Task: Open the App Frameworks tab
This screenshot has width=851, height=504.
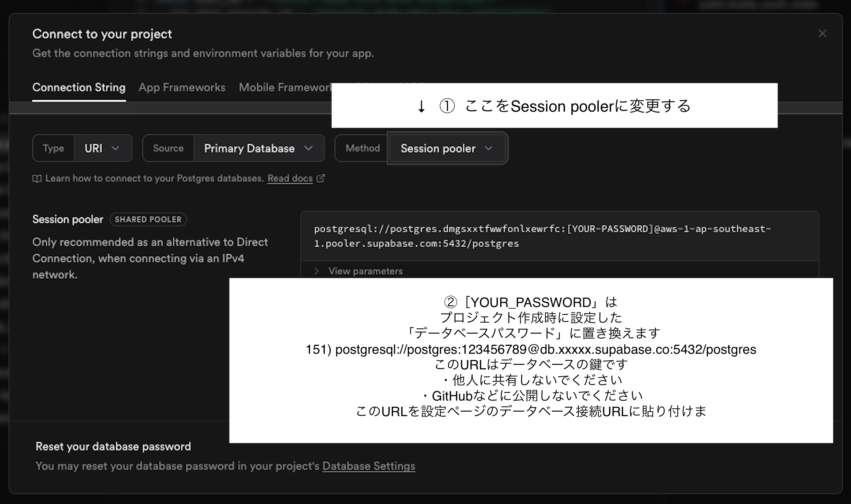Action: click(x=182, y=87)
